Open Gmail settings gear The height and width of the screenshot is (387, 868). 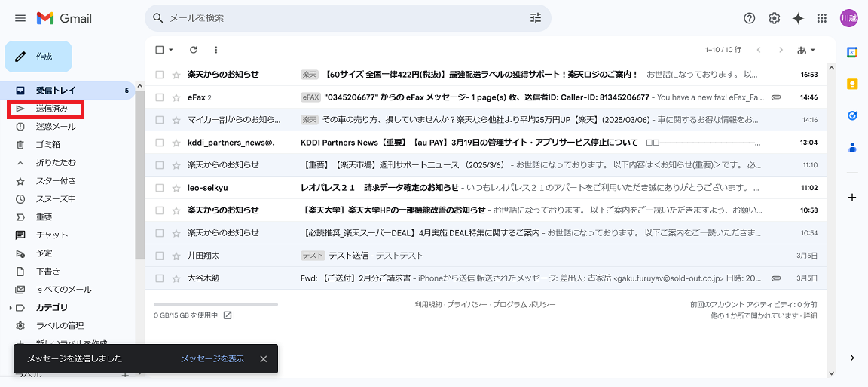[774, 18]
